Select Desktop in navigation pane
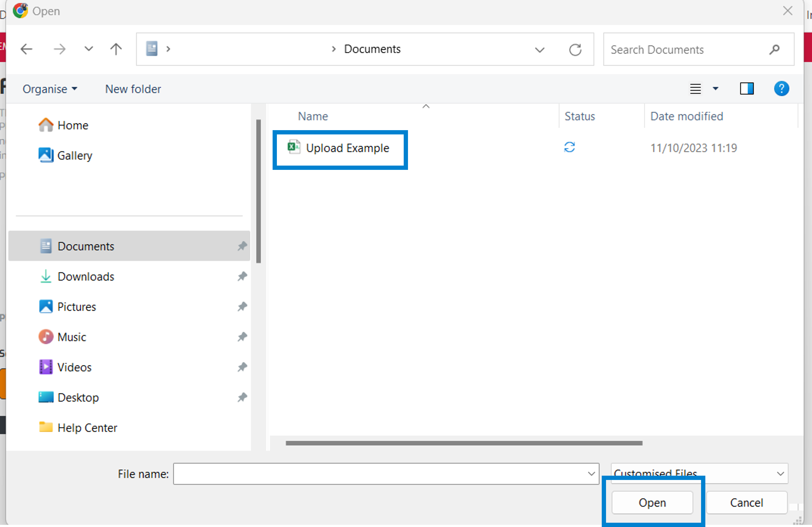Image resolution: width=812 pixels, height=527 pixels. click(x=129, y=398)
